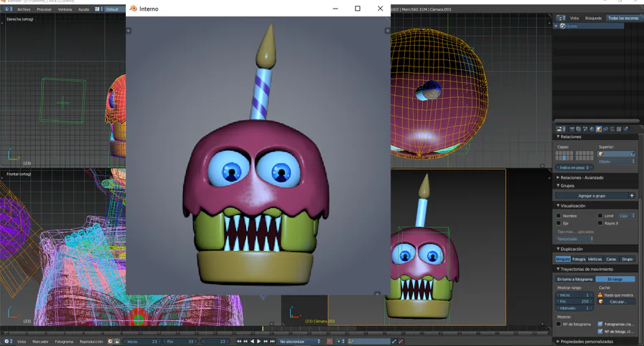Click the keying set key icon

coord(351,342)
